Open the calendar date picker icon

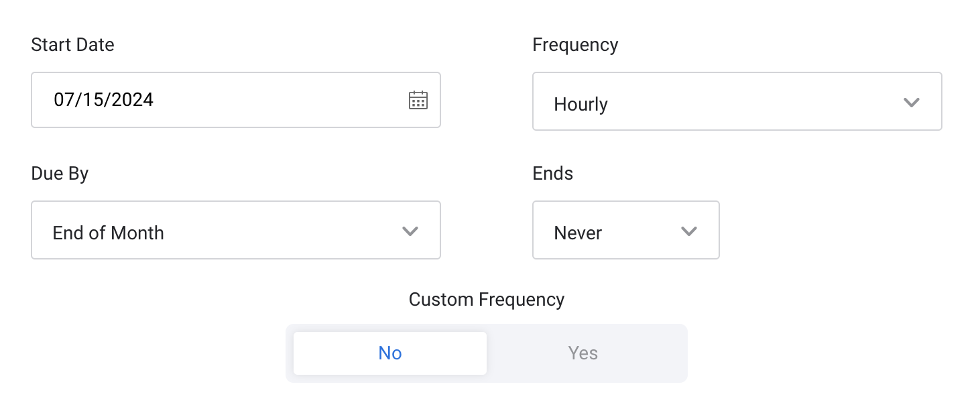click(x=418, y=101)
